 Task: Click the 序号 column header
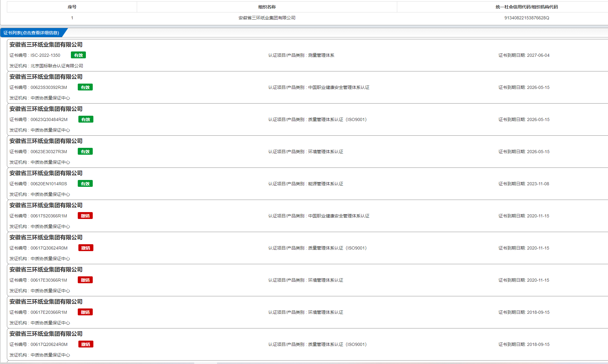coord(72,7)
